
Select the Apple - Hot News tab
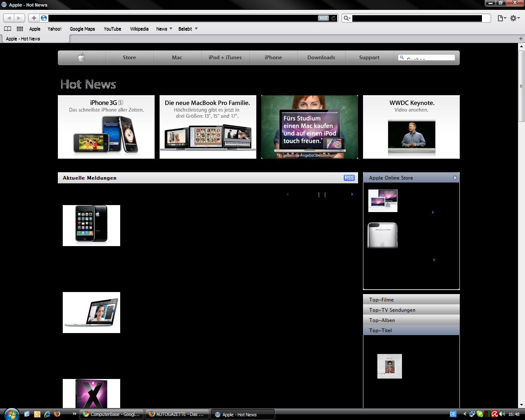[x=35, y=39]
